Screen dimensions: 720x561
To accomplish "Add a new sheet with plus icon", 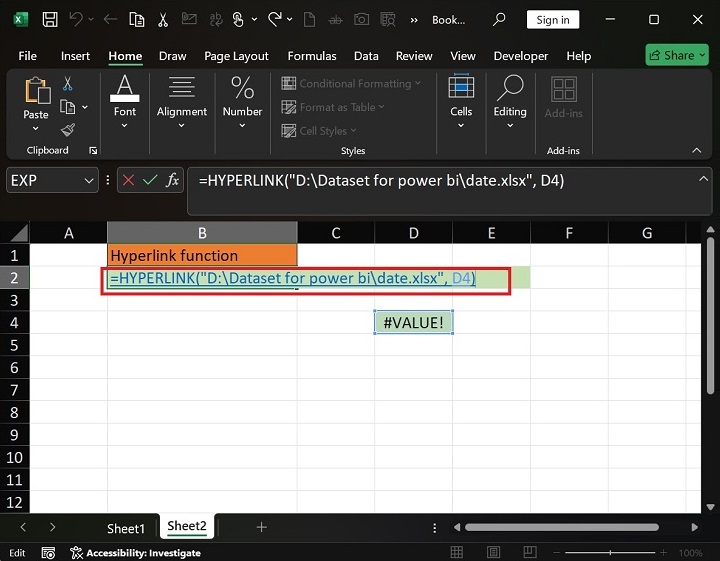I will pyautogui.click(x=261, y=527).
